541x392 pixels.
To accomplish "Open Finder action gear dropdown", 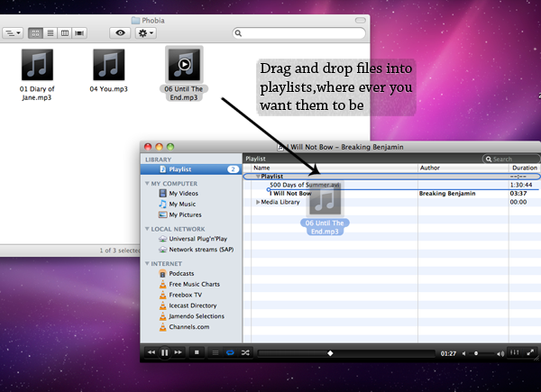I will (145, 32).
